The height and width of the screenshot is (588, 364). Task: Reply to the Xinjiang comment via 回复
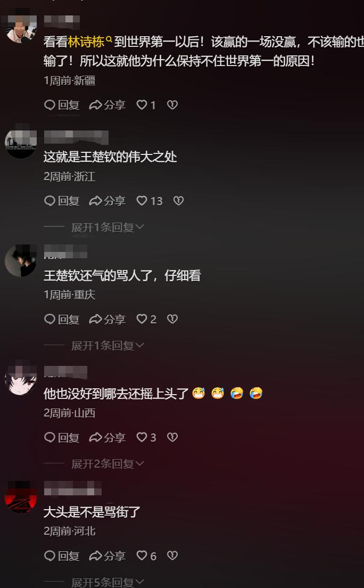[x=62, y=105]
